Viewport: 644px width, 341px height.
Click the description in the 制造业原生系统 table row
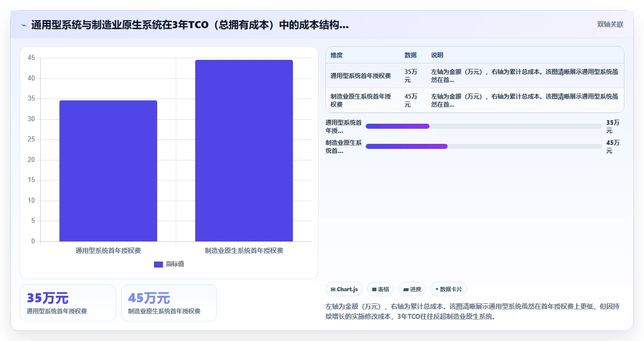524,100
